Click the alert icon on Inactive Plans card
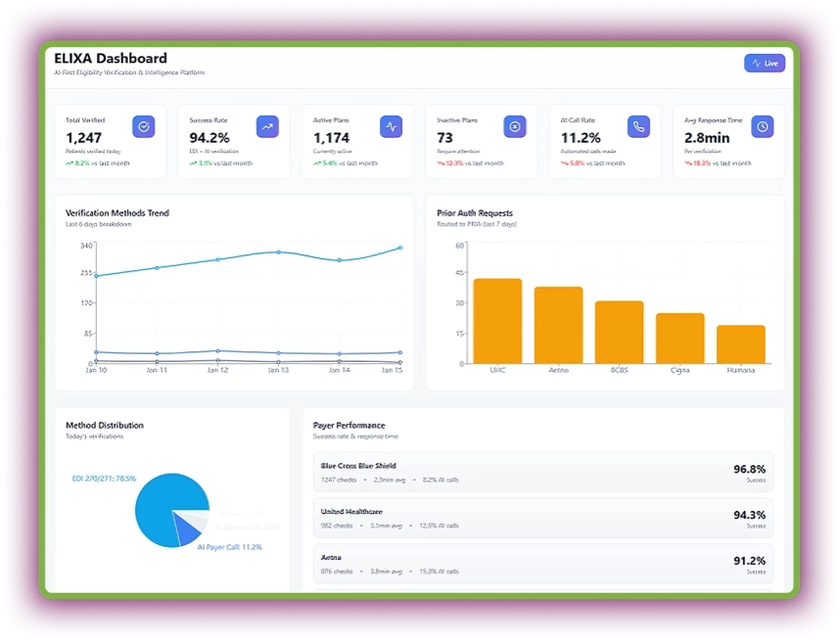 pos(515,126)
